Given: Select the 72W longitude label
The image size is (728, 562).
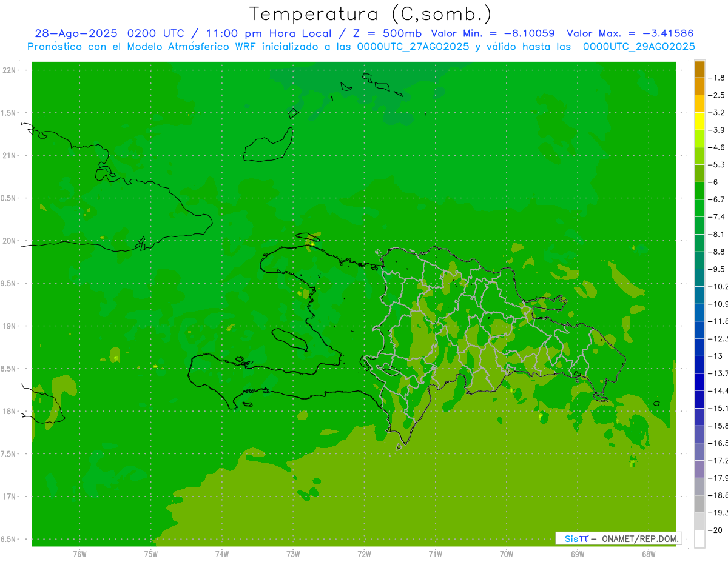Looking at the screenshot, I should (x=364, y=554).
